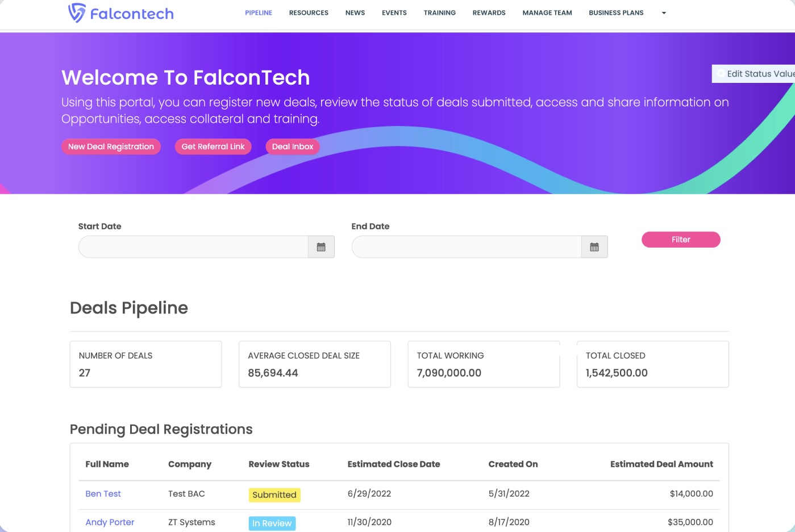Select the Total Closed card
The width and height of the screenshot is (795, 532).
pyautogui.click(x=653, y=364)
